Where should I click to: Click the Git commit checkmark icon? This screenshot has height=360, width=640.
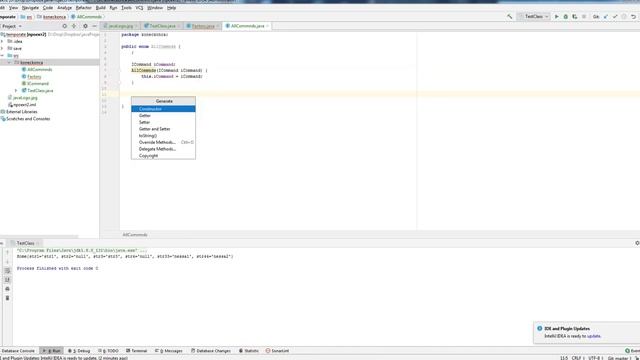615,17
